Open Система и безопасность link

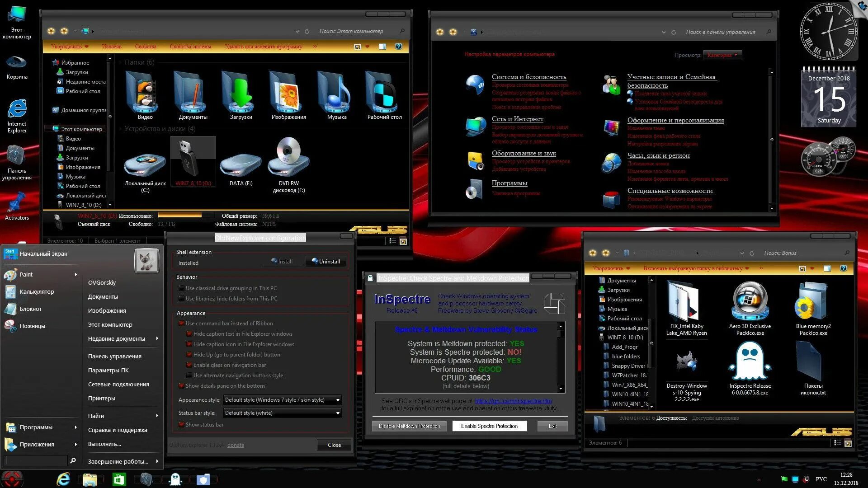(528, 77)
